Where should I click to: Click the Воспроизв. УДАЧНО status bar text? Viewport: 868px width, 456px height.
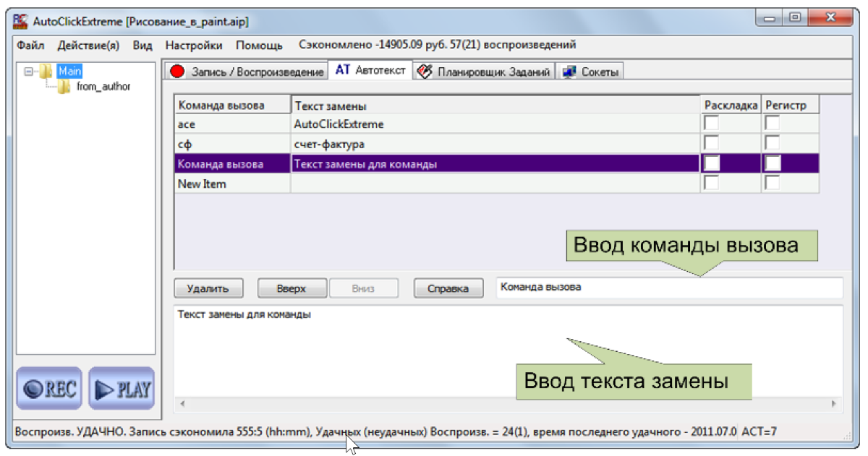[375, 432]
